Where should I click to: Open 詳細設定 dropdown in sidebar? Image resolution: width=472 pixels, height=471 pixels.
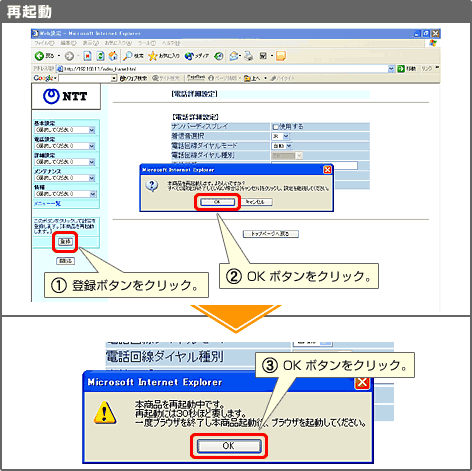coord(65,162)
